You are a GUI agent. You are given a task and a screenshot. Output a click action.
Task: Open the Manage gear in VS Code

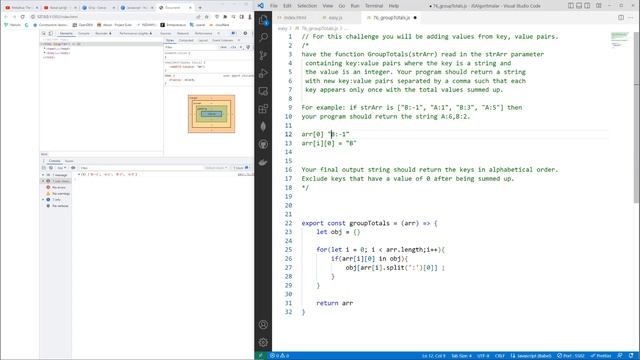click(263, 342)
